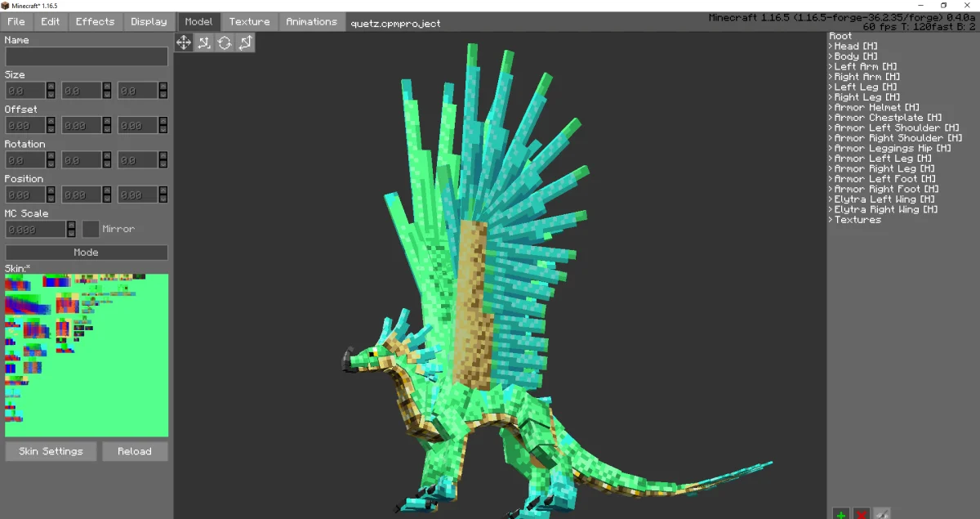Click the green plus add-part icon
The height and width of the screenshot is (519, 980).
(840, 513)
